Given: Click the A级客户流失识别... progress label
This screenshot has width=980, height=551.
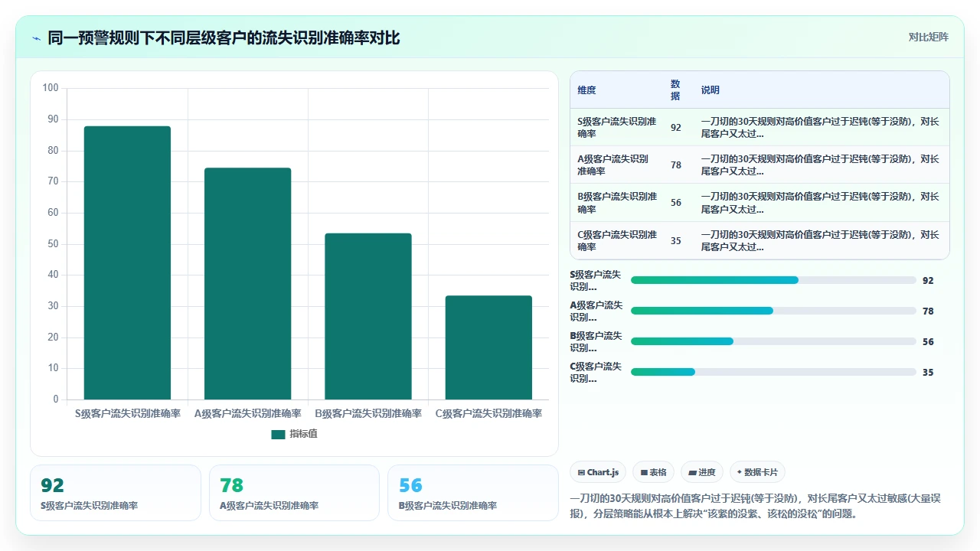Looking at the screenshot, I should [596, 311].
